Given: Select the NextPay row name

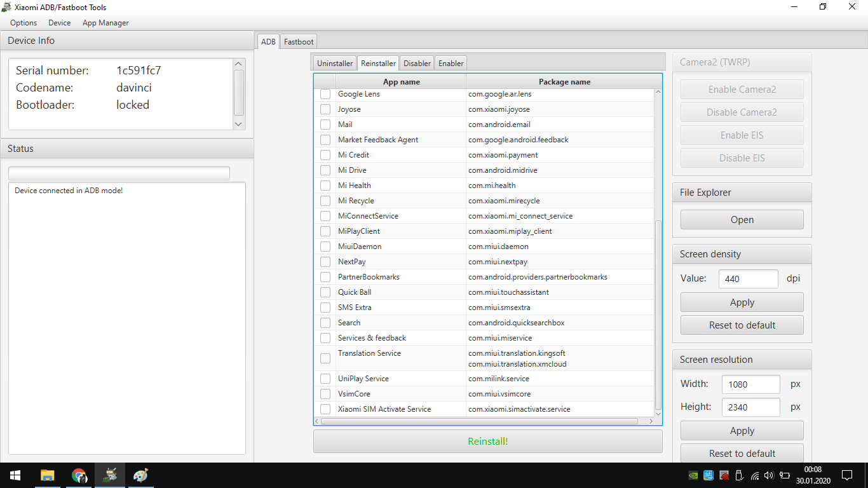Looking at the screenshot, I should 351,262.
